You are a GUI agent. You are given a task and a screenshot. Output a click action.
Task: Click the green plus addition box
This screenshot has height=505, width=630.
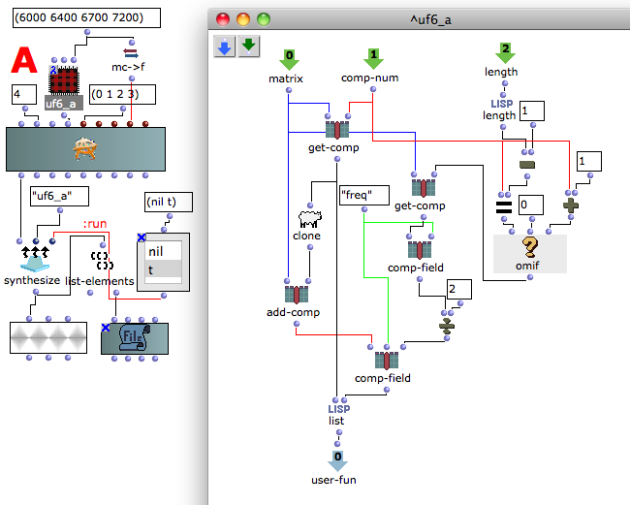[571, 206]
